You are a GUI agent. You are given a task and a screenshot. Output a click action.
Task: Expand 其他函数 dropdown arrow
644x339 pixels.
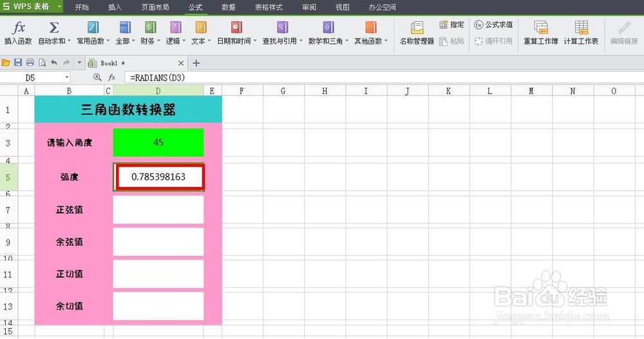pyautogui.click(x=386, y=41)
